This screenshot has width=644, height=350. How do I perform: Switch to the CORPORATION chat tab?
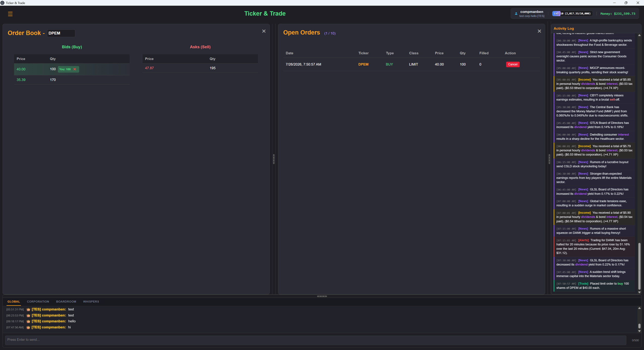[38, 301]
